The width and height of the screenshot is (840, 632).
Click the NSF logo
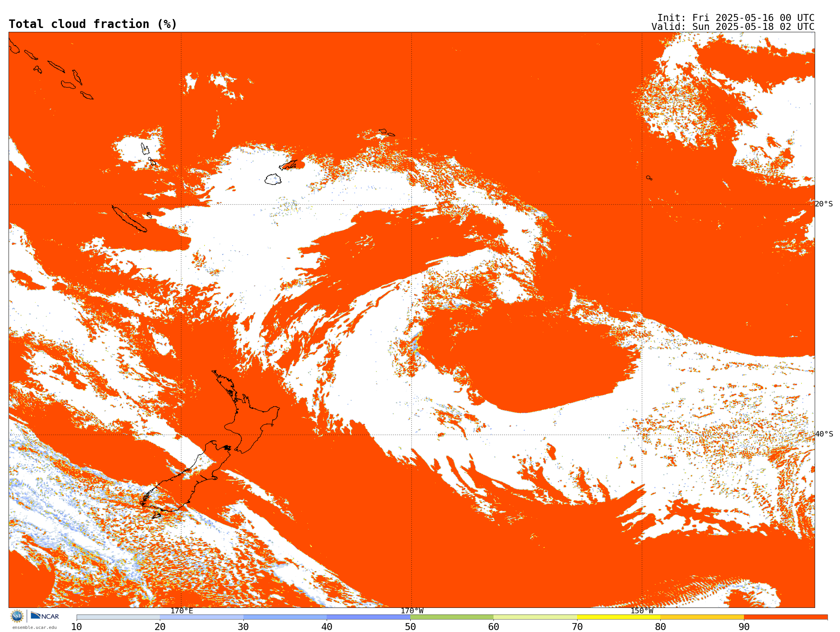click(17, 616)
